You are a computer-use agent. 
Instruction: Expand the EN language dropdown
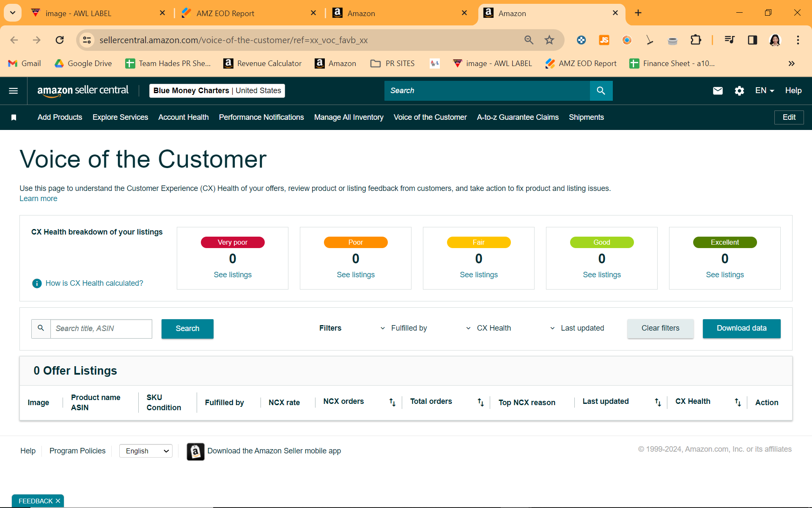click(765, 91)
